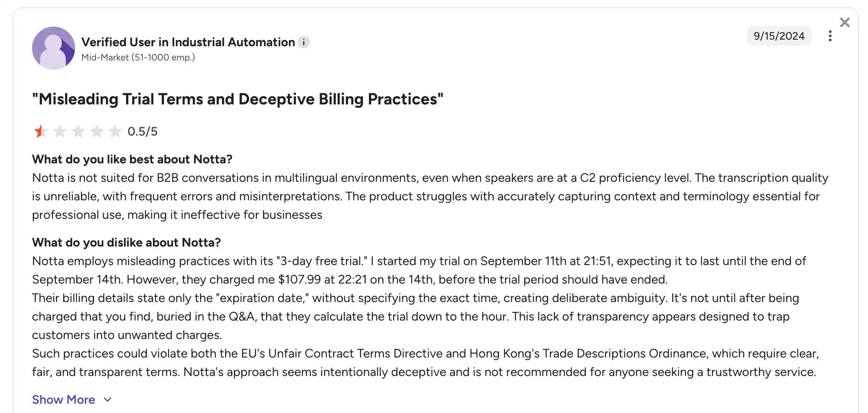Click the first half-filled star
The width and height of the screenshot is (868, 413).
pyautogui.click(x=40, y=131)
